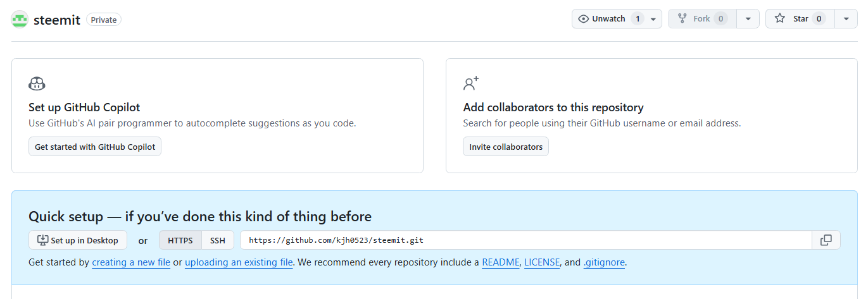Image resolution: width=868 pixels, height=299 pixels.
Task: Click the Star button
Action: (x=800, y=19)
